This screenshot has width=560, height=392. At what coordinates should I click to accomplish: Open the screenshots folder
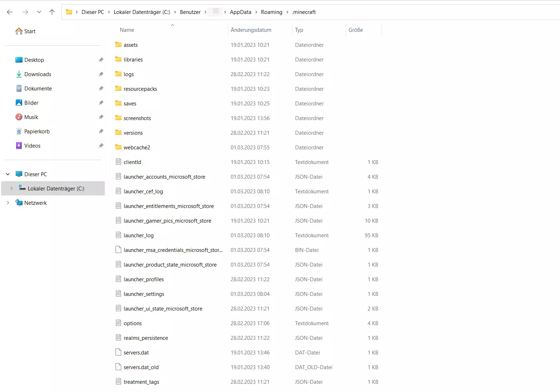coord(137,118)
